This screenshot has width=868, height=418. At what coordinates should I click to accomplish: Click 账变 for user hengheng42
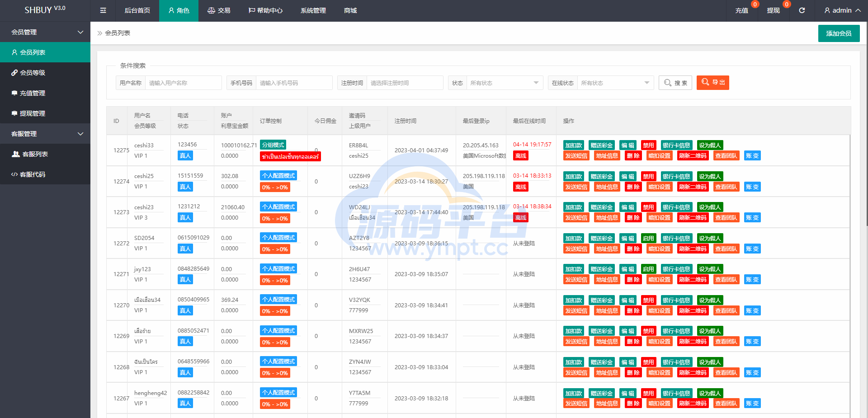point(752,403)
